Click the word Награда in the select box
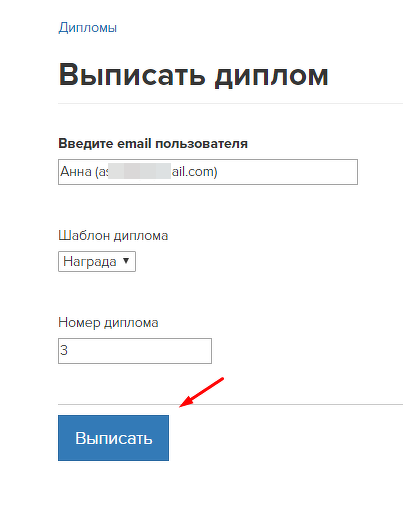This screenshot has width=403, height=532. click(x=90, y=262)
